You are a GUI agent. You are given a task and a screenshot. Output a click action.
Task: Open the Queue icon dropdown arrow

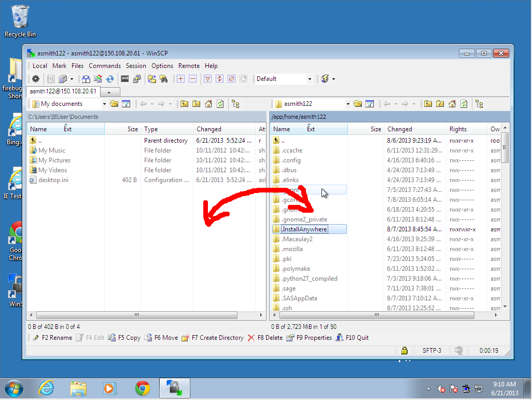tap(72, 79)
